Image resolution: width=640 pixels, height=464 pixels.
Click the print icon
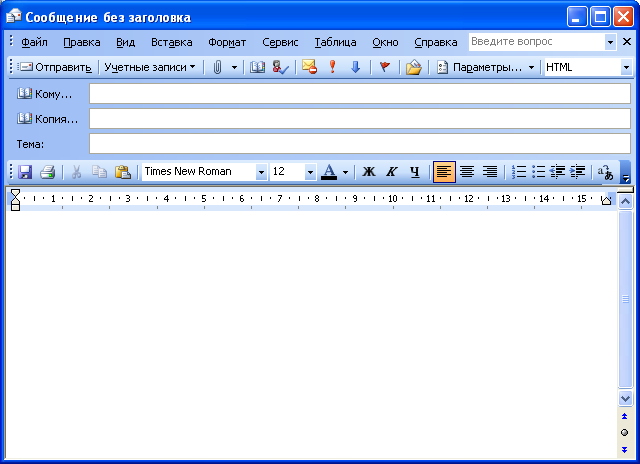click(x=48, y=172)
